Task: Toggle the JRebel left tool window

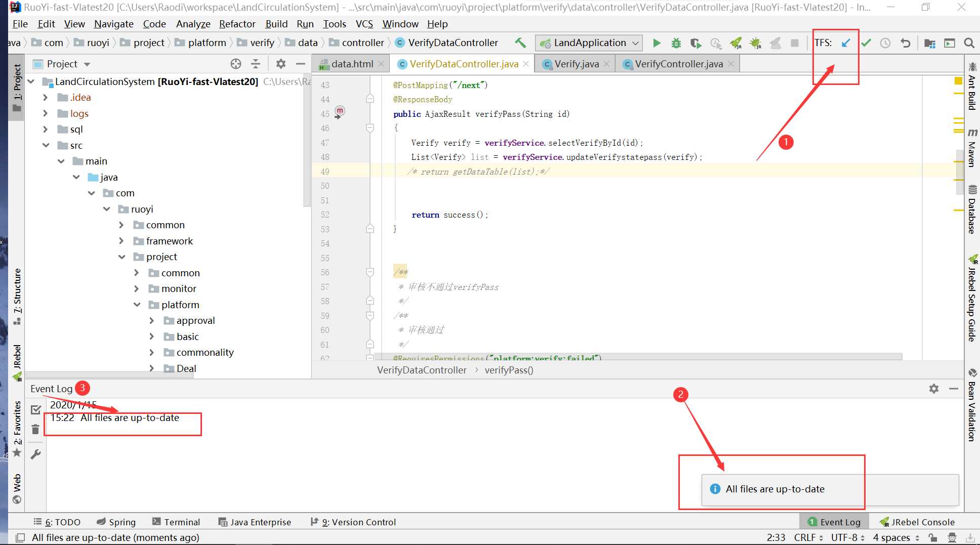Action: pyautogui.click(x=17, y=362)
